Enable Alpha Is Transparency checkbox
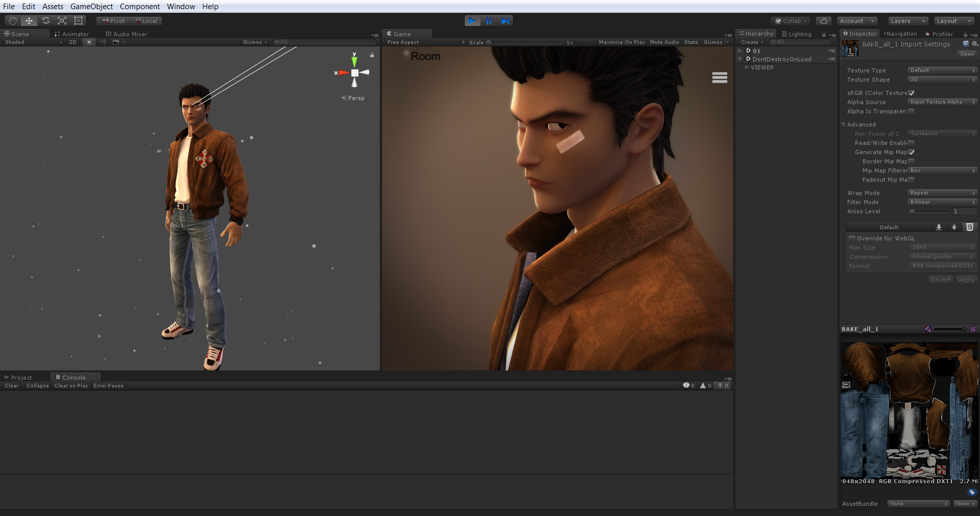980x516 pixels. click(911, 111)
